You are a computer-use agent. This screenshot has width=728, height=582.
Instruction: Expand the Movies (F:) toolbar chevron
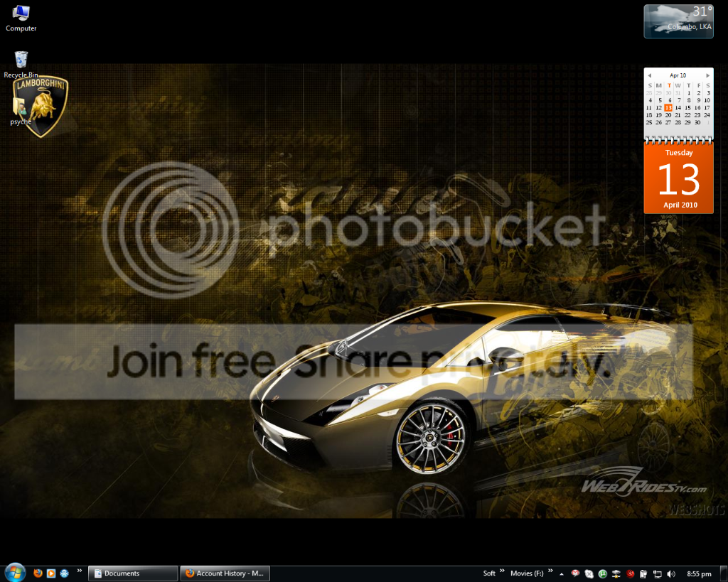point(550,571)
